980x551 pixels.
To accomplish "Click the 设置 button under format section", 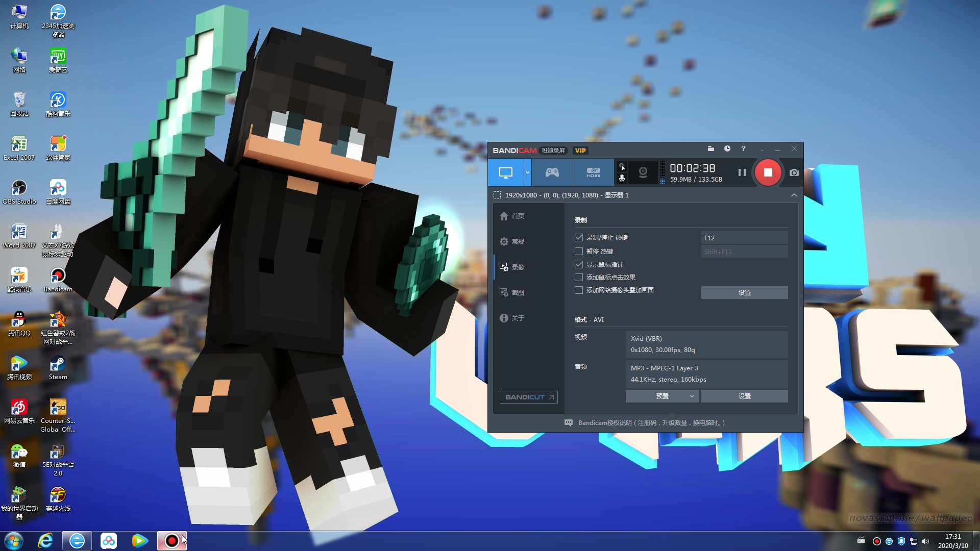I will [744, 396].
